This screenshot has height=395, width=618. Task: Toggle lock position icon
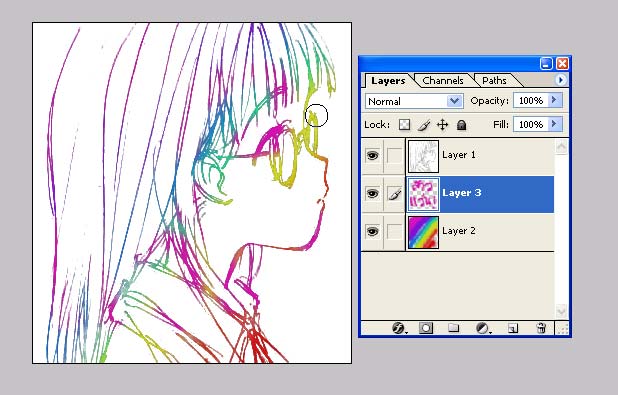click(443, 125)
